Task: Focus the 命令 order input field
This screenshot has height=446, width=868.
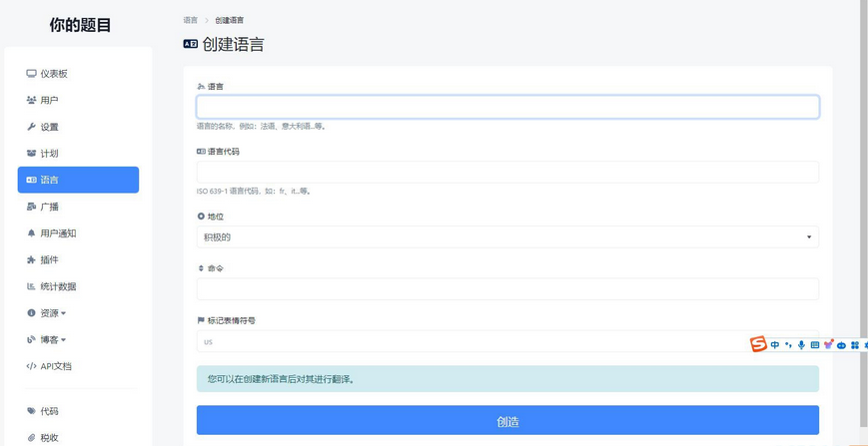Action: 507,289
